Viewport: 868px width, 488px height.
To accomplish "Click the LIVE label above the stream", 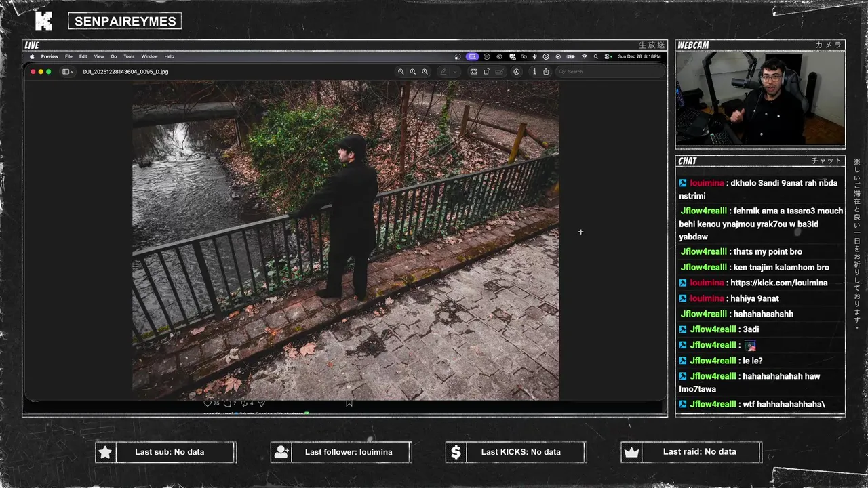I will click(32, 45).
